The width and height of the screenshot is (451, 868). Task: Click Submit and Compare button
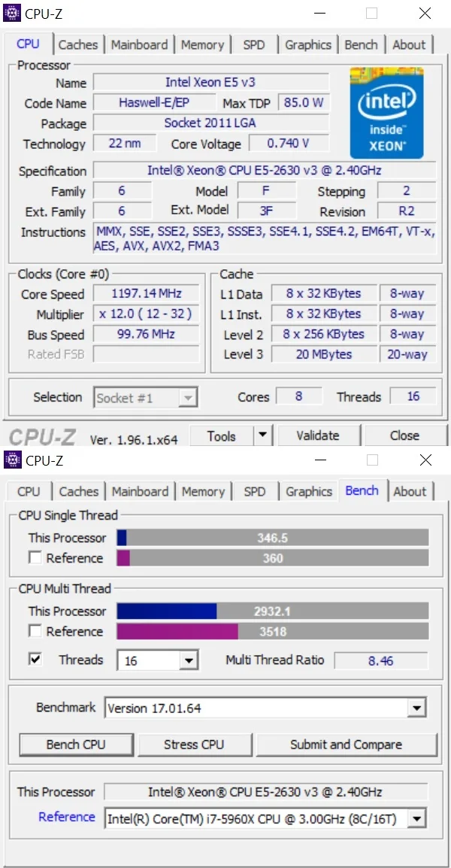tap(347, 745)
